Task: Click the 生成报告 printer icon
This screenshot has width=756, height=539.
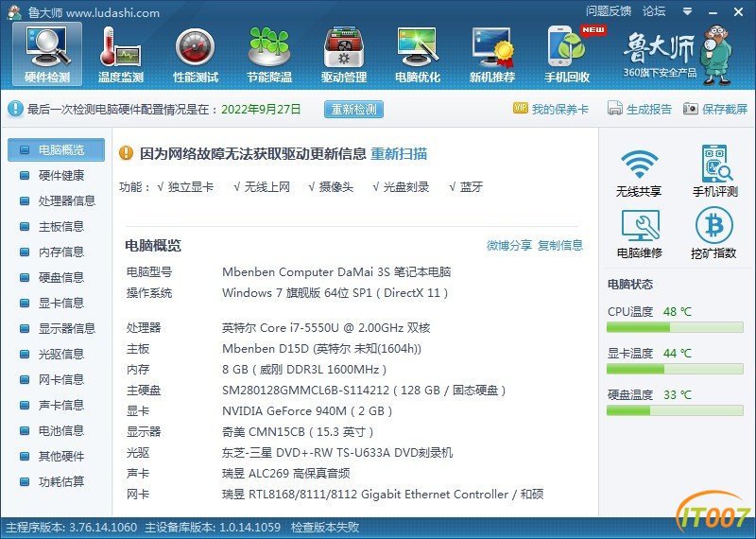Action: (615, 108)
